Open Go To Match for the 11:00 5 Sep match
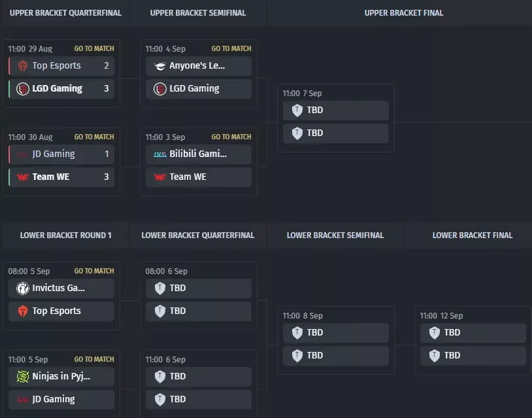 coord(94,359)
